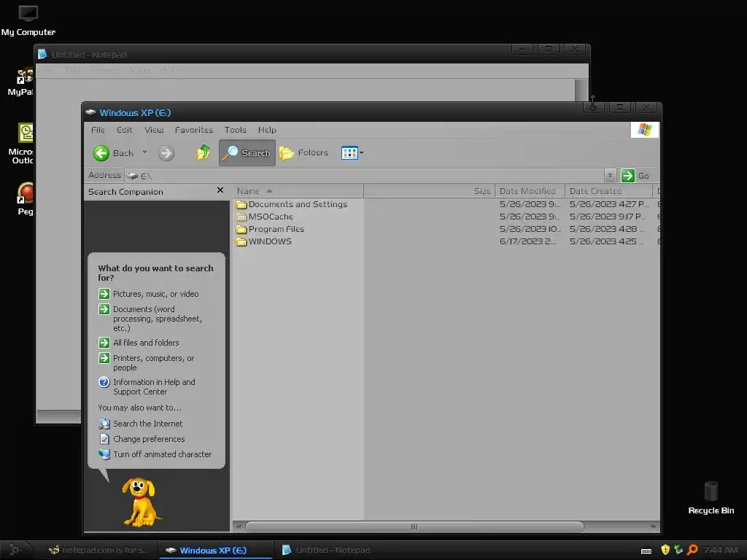
Task: Open Change preferences in Search Companion
Action: tap(142, 439)
